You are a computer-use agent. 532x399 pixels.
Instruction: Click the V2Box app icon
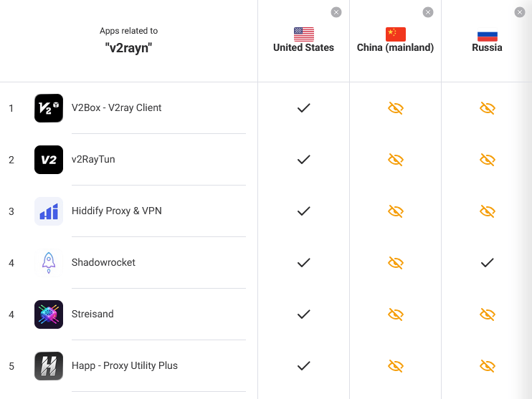[49, 108]
